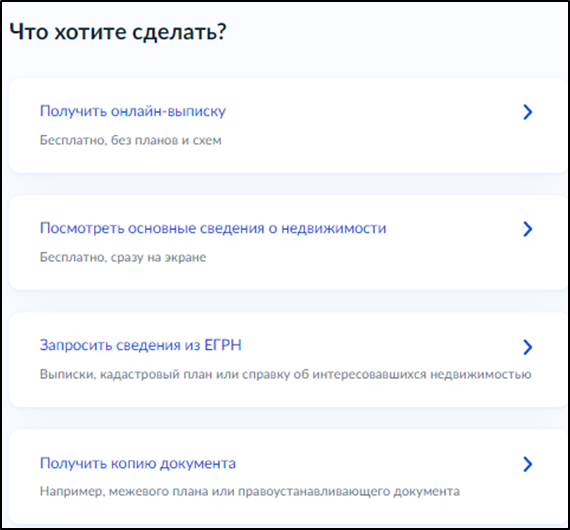Select the Запросить сведения из ЕГРН link
The width and height of the screenshot is (570, 530).
141,345
